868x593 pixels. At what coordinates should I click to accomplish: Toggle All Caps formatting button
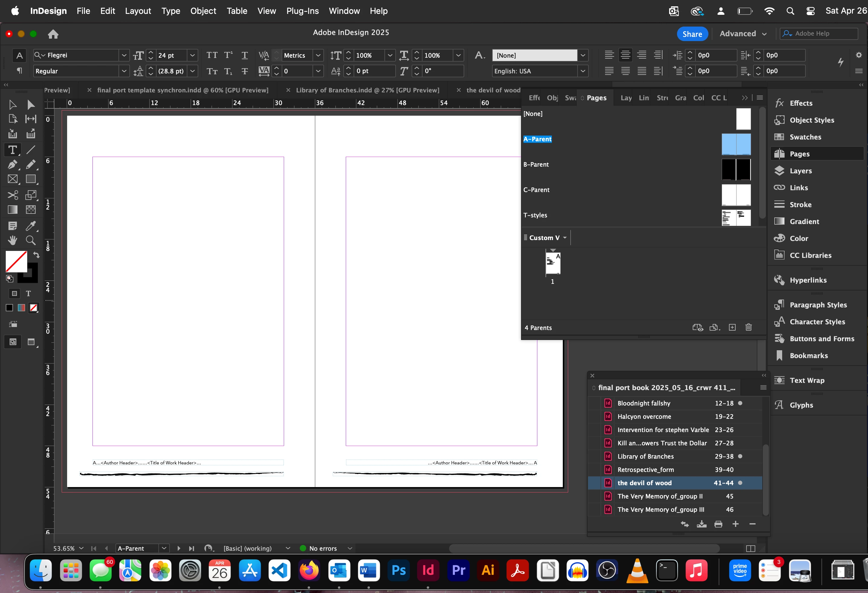[x=212, y=55]
